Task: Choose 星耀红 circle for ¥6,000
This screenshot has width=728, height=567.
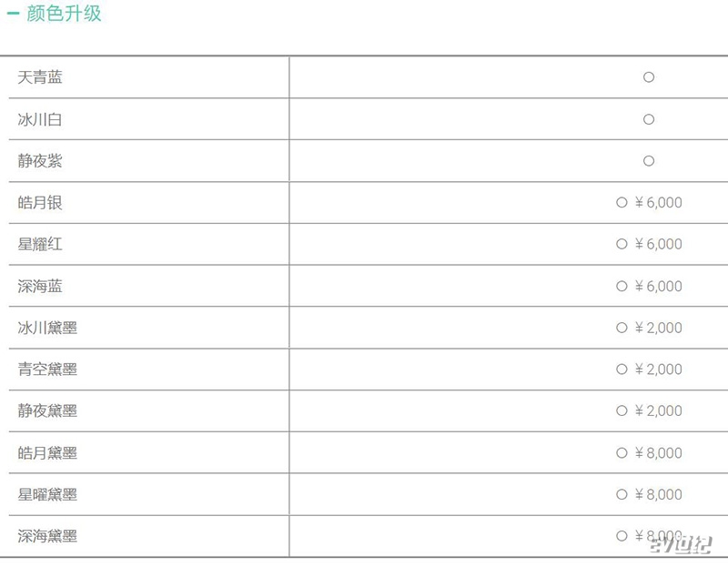Action: (622, 244)
